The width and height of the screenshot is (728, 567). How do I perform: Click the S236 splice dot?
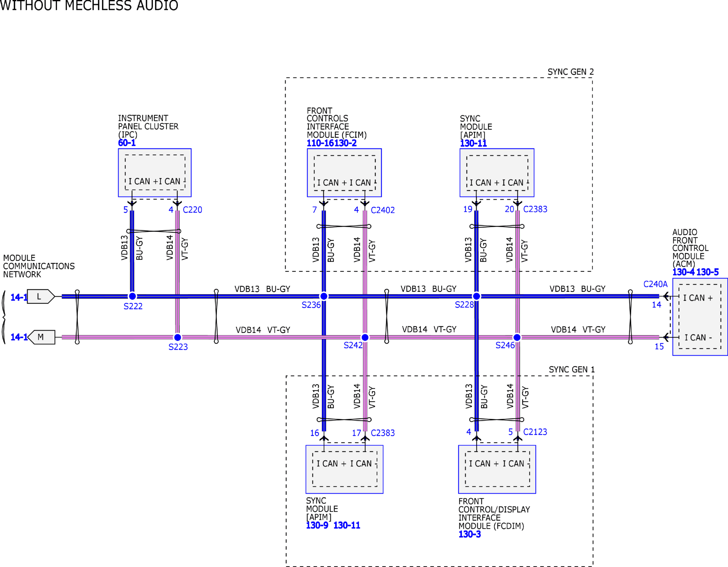[x=324, y=296]
